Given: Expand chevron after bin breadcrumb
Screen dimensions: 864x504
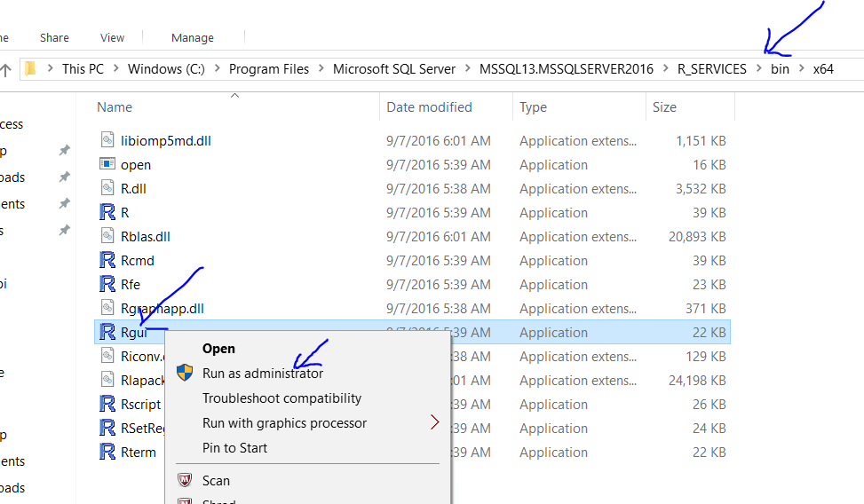Looking at the screenshot, I should point(801,68).
